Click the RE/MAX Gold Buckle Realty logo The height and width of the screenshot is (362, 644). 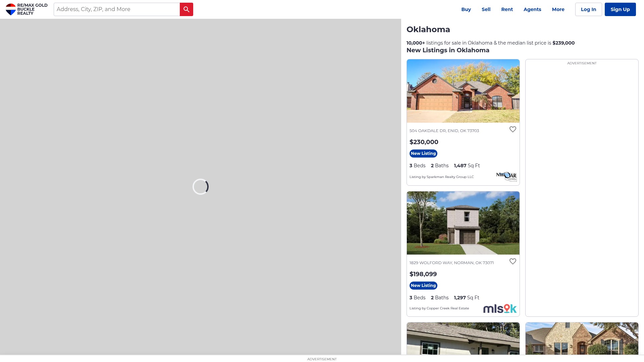pyautogui.click(x=26, y=9)
